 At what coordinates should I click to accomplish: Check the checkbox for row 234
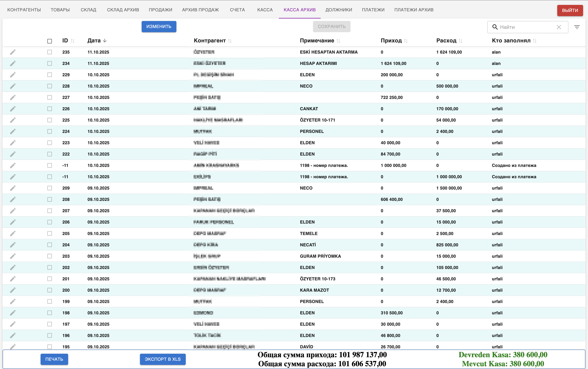pyautogui.click(x=50, y=63)
